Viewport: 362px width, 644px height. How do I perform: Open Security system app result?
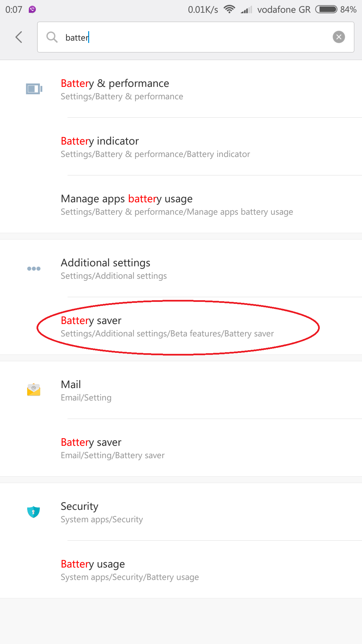pos(181,512)
